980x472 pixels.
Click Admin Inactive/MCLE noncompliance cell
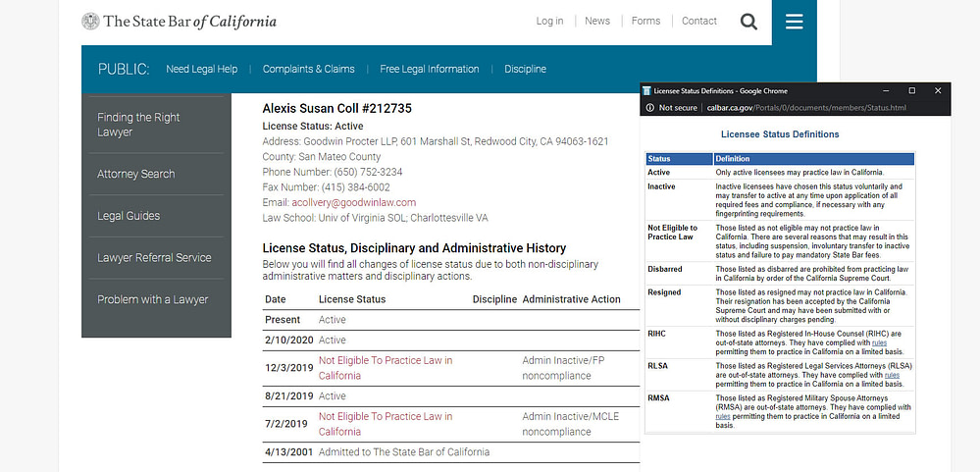[571, 424]
